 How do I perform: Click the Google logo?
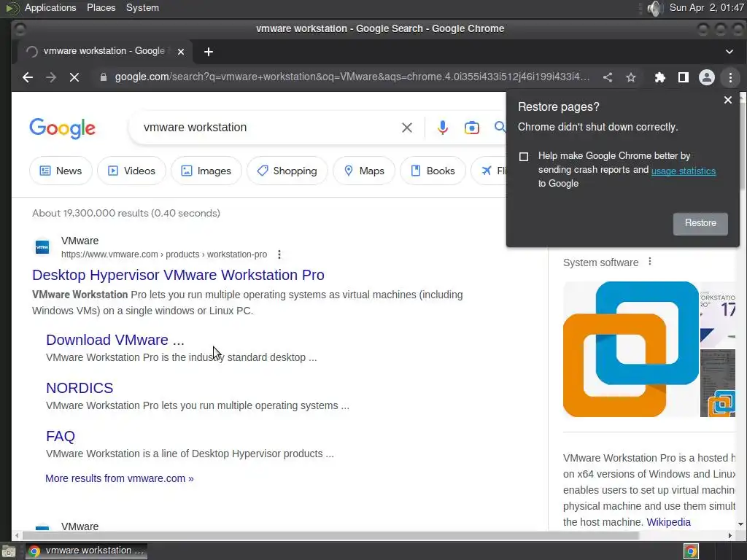[63, 128]
